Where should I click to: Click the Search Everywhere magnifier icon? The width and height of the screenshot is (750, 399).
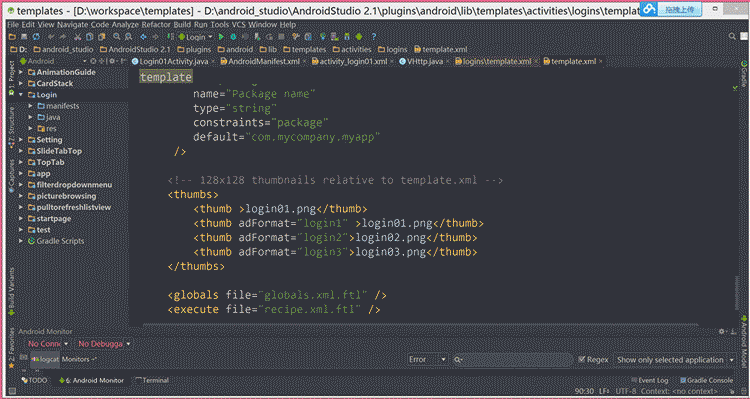(732, 36)
